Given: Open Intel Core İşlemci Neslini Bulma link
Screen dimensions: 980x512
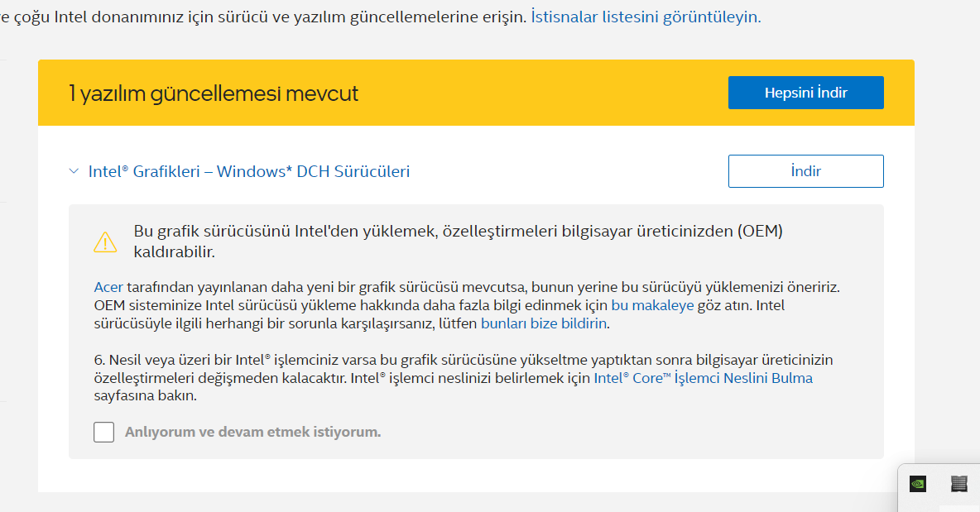Looking at the screenshot, I should pos(703,378).
